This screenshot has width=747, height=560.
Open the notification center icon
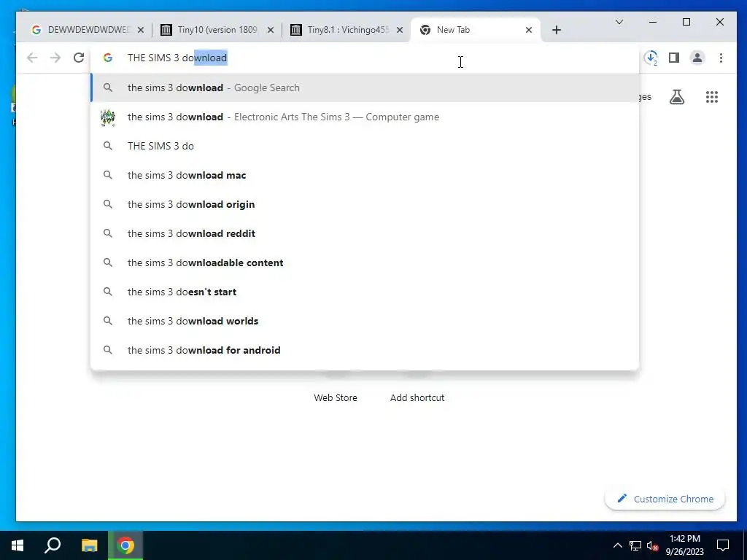723,545
